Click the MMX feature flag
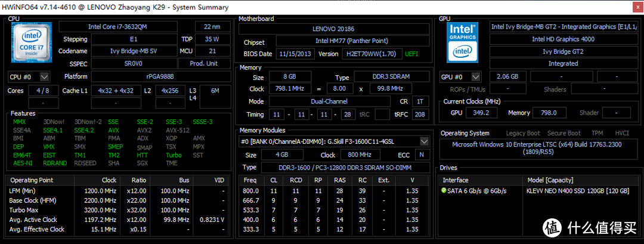The height and width of the screenshot is (244, 644). click(x=19, y=122)
